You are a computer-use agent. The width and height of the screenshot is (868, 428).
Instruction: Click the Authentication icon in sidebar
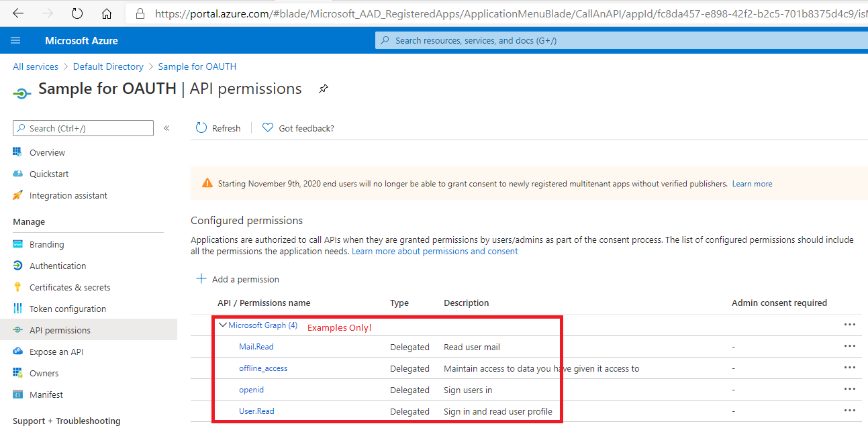point(17,266)
